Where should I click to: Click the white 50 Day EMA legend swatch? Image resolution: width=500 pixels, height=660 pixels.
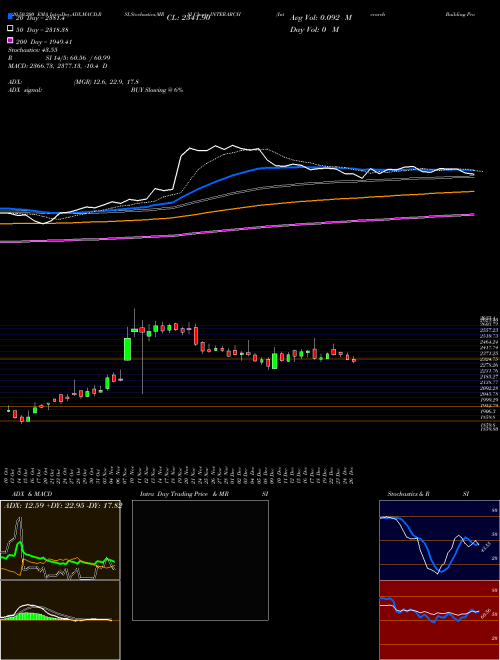click(x=11, y=29)
